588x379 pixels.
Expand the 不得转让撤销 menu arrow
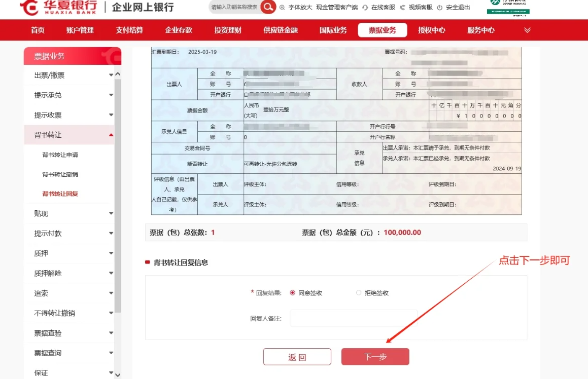point(111,313)
